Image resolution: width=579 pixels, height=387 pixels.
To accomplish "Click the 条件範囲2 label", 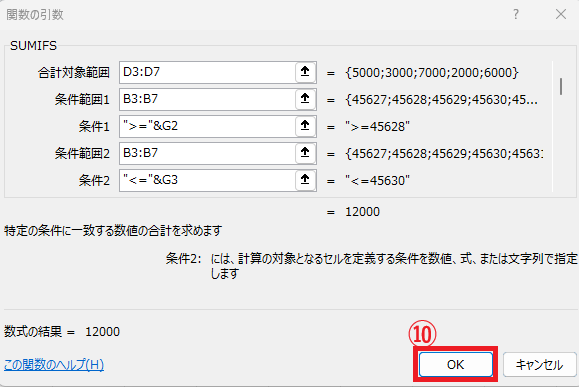I will [82, 153].
